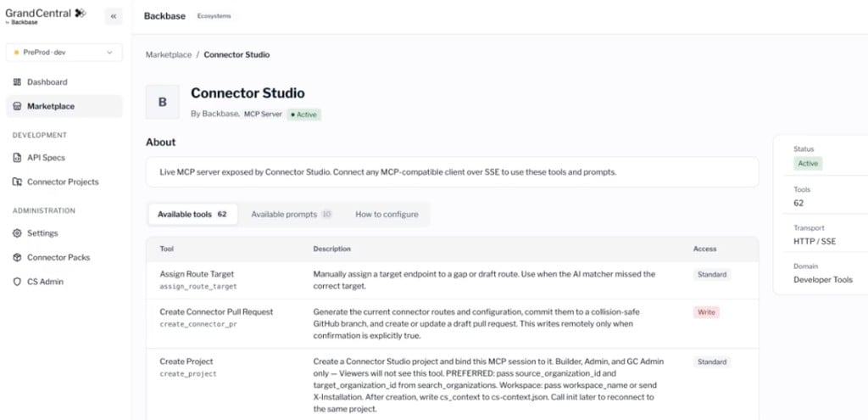
Task: Click the create_project identifier
Action: point(188,374)
